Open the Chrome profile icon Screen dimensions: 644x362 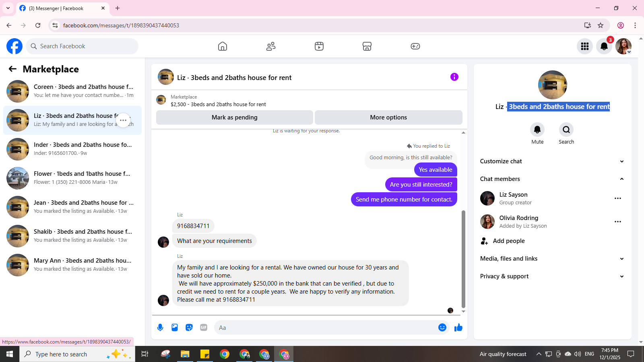pos(621,25)
